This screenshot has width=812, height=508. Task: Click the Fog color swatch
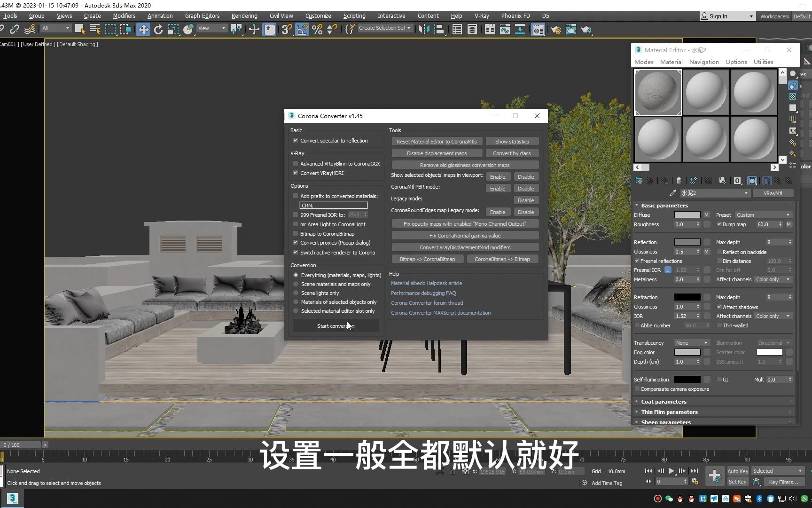click(x=687, y=352)
